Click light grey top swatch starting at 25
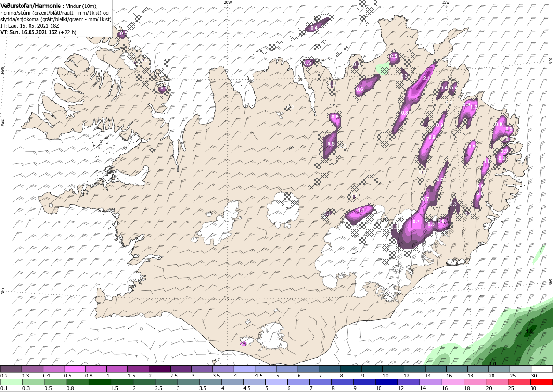Screen dimensions: 553x392 (521, 369)
